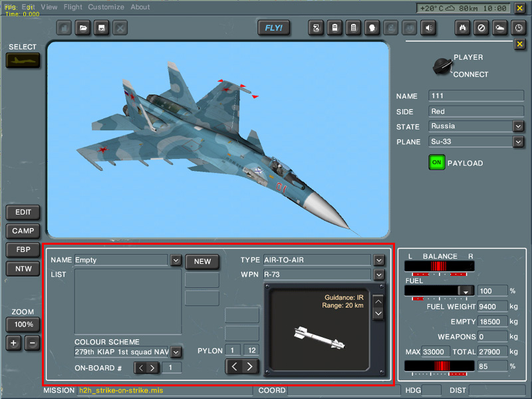The height and width of the screenshot is (399, 532).
Task: Open a mission file with folder icon
Action: click(82, 28)
